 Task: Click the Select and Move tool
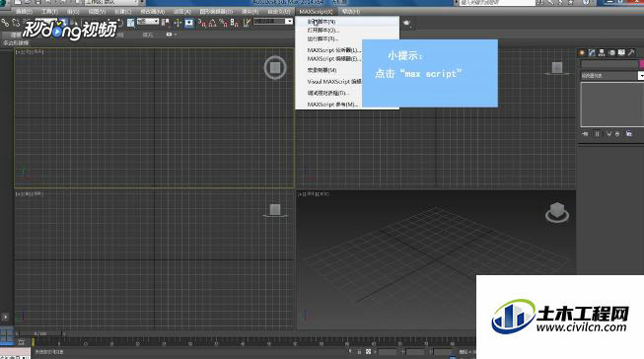(178, 23)
